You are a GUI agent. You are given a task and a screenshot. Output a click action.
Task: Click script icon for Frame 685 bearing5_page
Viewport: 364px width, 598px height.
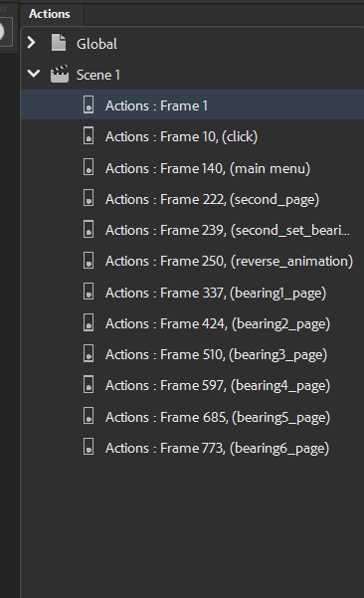click(x=89, y=416)
